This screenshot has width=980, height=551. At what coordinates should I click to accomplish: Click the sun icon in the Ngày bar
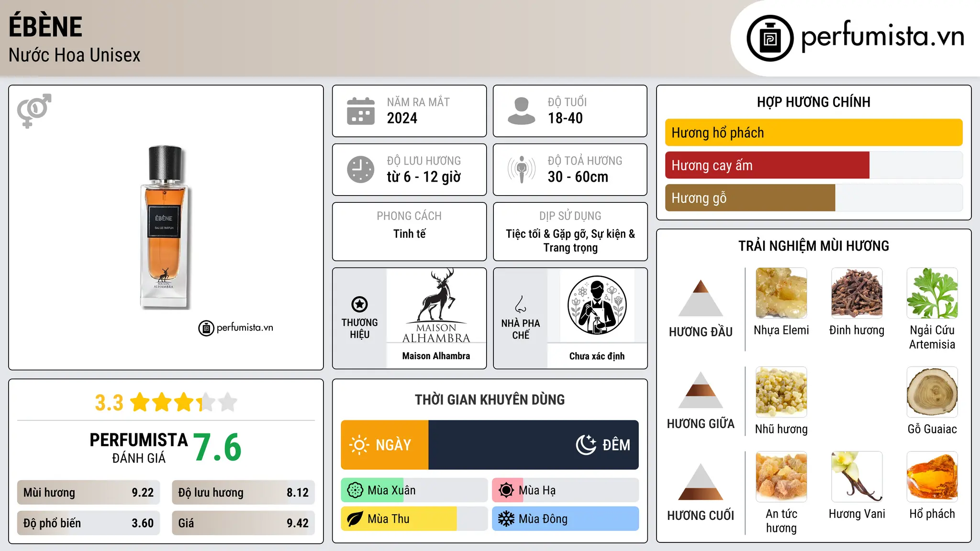tap(359, 445)
